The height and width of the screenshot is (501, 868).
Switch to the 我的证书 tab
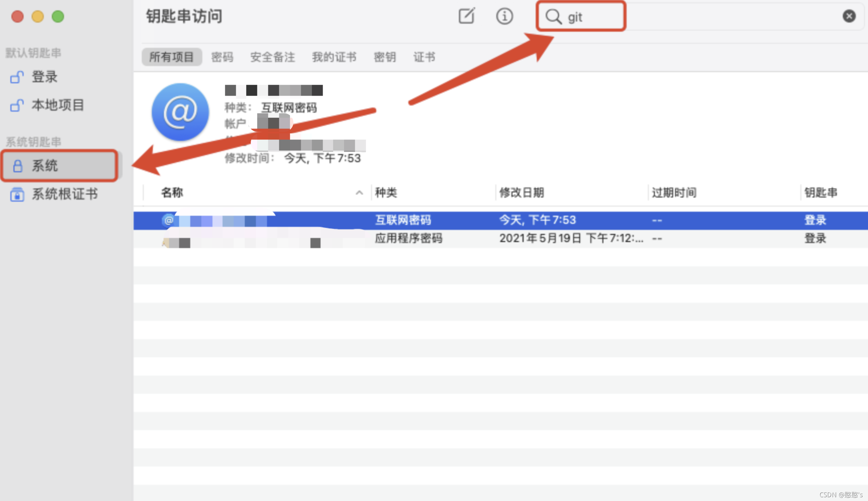[334, 57]
